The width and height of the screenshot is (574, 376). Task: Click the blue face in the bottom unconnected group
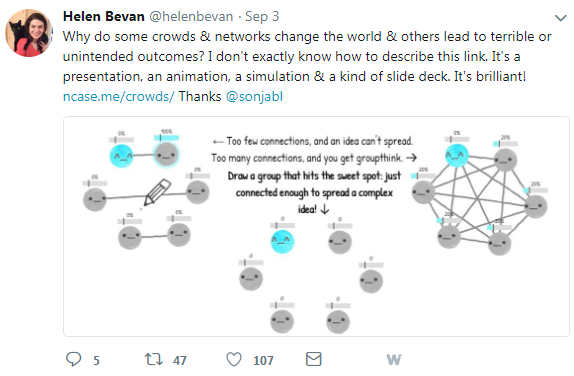tap(282, 241)
